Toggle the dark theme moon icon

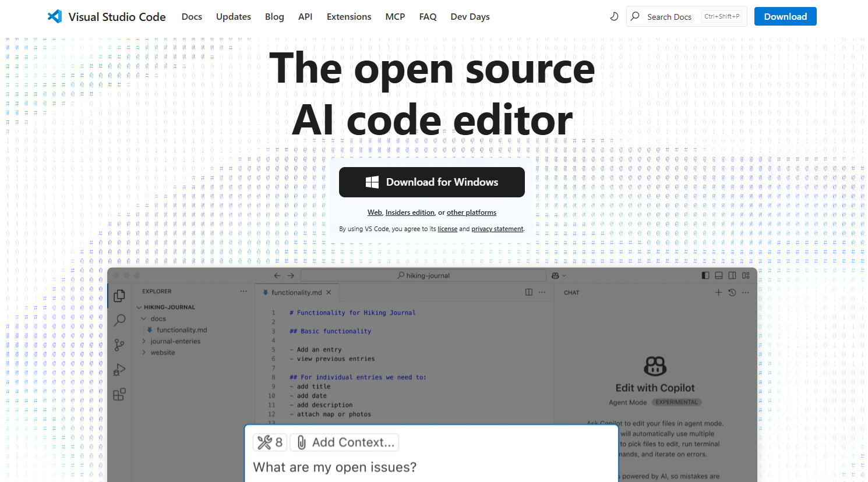[x=614, y=16]
